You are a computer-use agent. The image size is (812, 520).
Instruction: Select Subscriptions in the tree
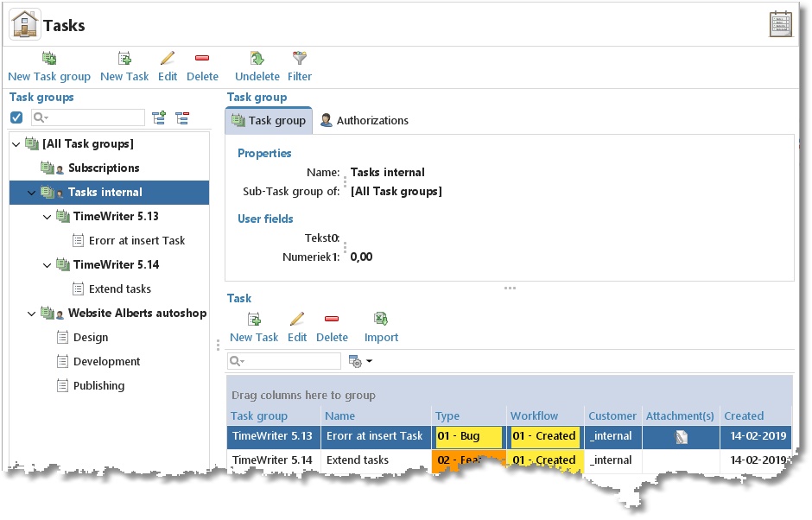[104, 168]
